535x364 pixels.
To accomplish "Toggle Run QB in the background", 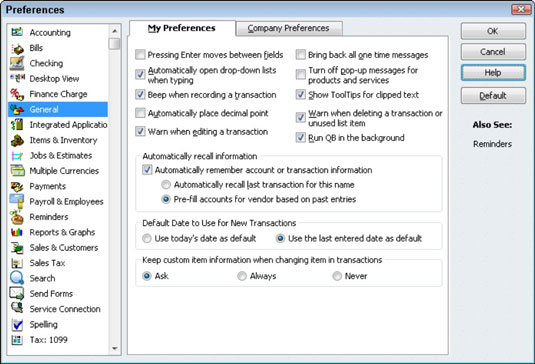I will 301,137.
